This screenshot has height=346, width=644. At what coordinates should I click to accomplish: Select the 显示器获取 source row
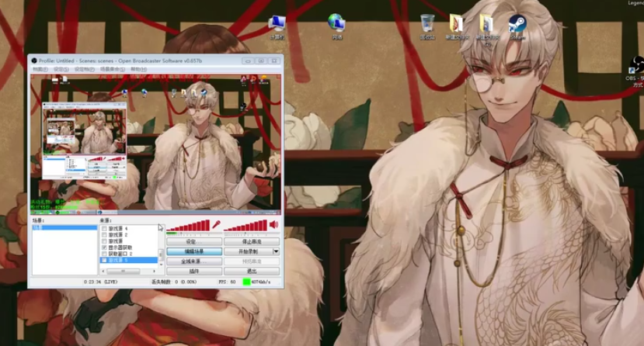(129, 247)
